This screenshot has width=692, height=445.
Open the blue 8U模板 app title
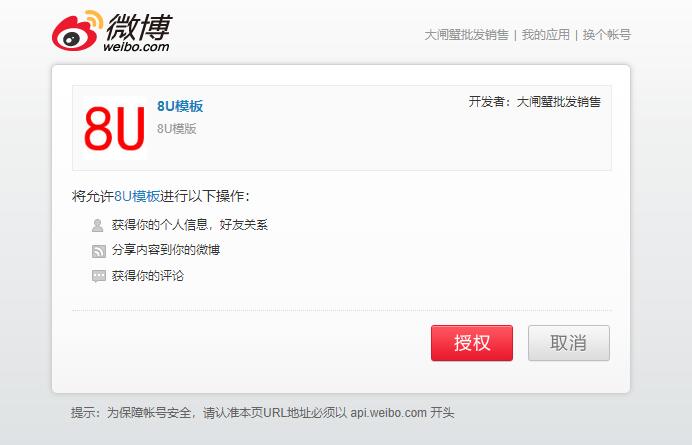click(x=180, y=106)
